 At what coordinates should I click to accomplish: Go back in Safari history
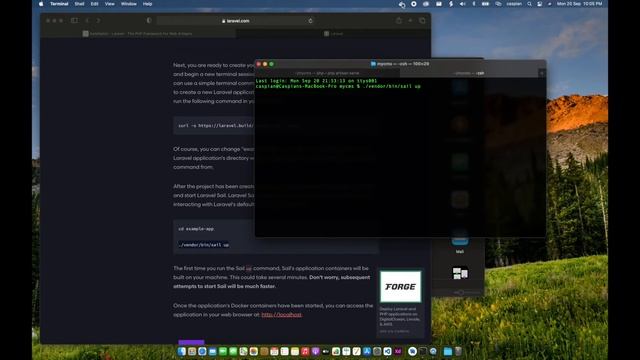pyautogui.click(x=87, y=20)
